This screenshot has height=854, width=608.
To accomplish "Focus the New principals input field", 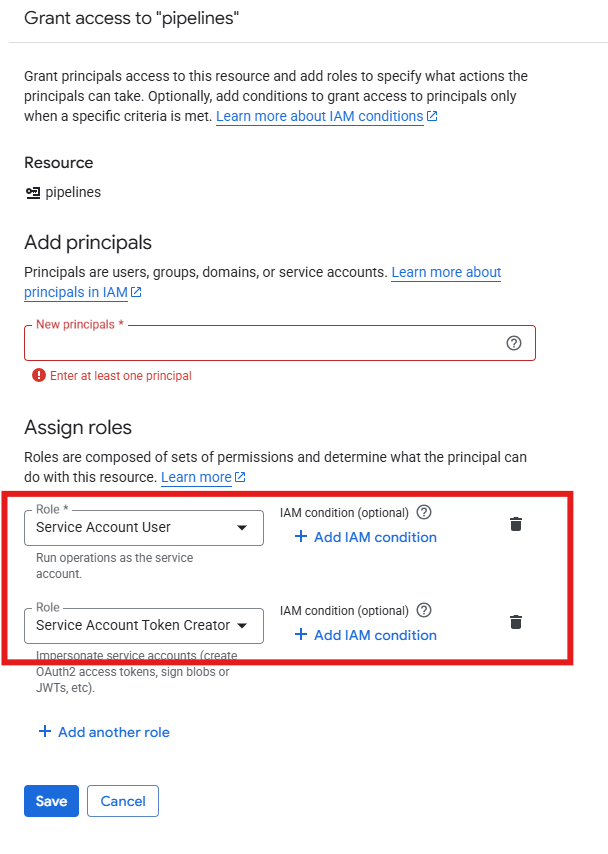I will point(260,343).
